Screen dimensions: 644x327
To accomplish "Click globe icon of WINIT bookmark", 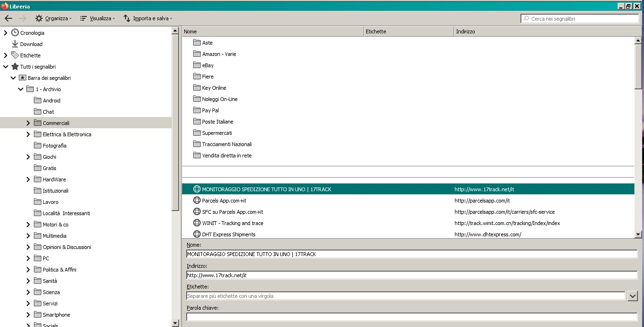I will [197, 223].
